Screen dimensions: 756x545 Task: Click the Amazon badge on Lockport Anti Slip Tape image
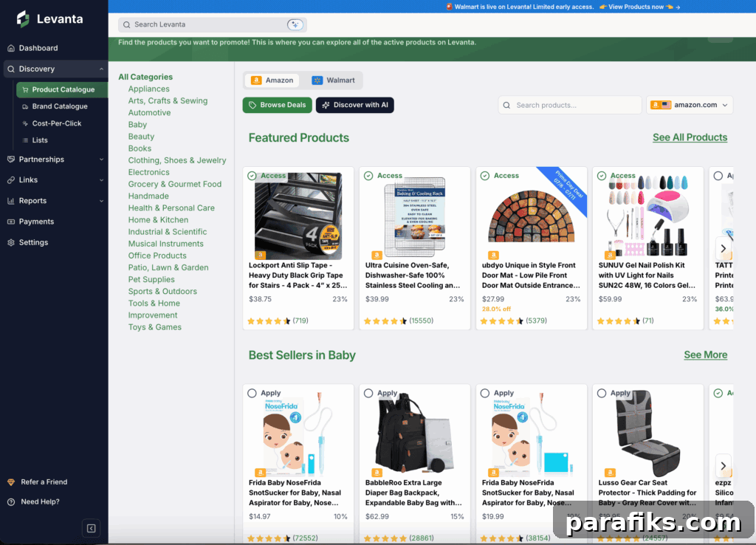click(x=261, y=255)
